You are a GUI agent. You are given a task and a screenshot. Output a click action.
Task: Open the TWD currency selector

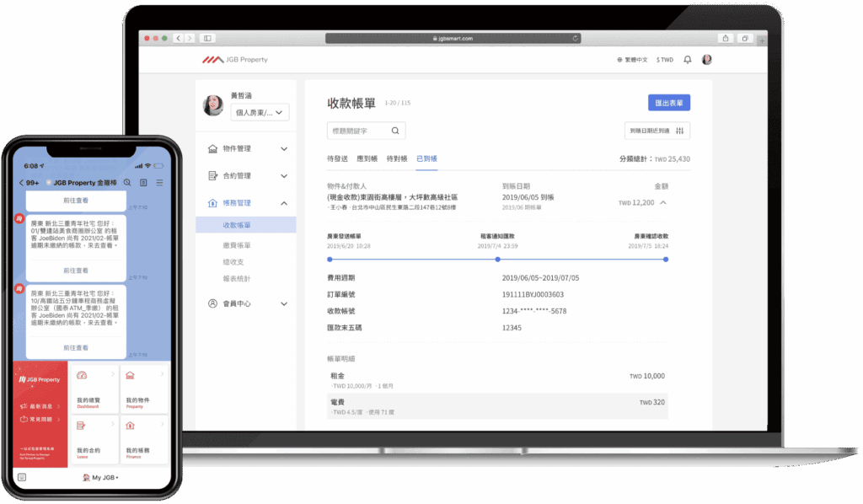(664, 60)
